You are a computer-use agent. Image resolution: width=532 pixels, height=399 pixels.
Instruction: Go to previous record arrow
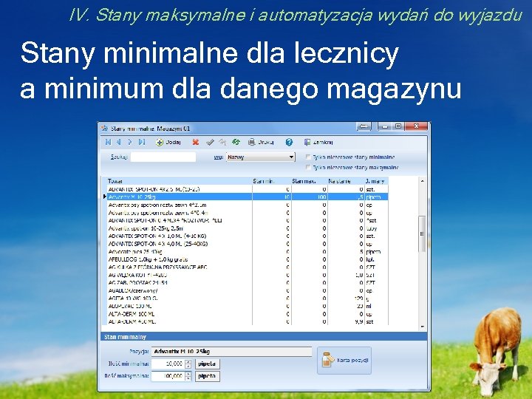pos(119,142)
